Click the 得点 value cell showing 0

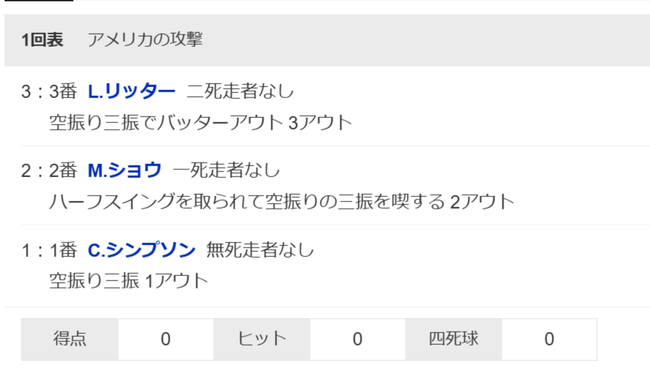tap(166, 339)
